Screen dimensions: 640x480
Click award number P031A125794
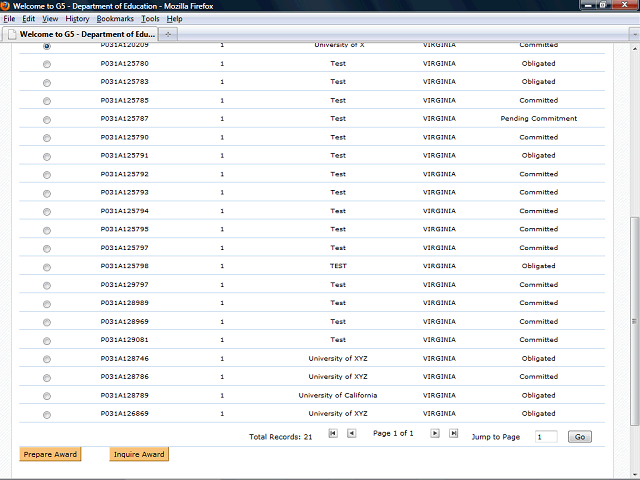point(124,211)
